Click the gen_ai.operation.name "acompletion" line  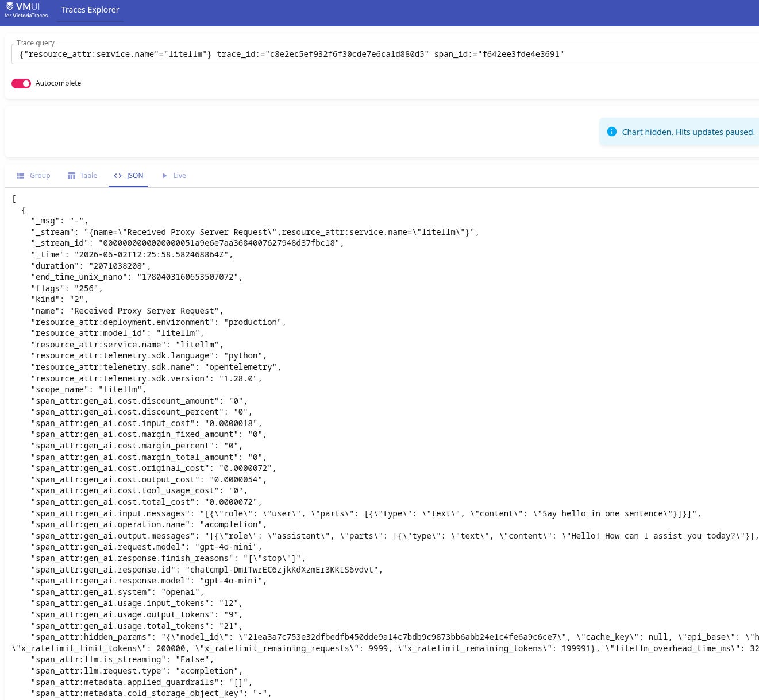point(149,524)
